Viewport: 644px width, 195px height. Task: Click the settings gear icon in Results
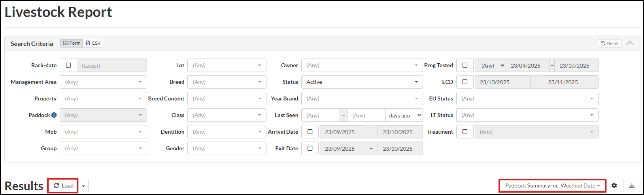(x=614, y=186)
